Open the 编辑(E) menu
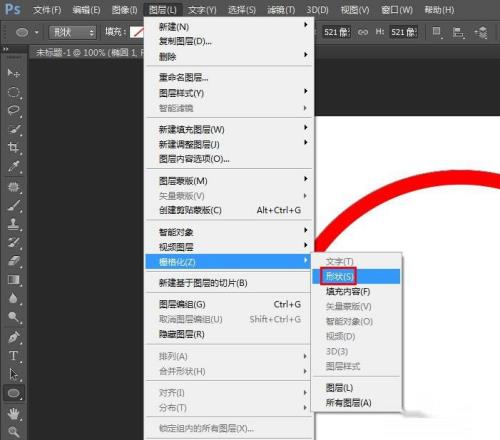 [x=86, y=10]
